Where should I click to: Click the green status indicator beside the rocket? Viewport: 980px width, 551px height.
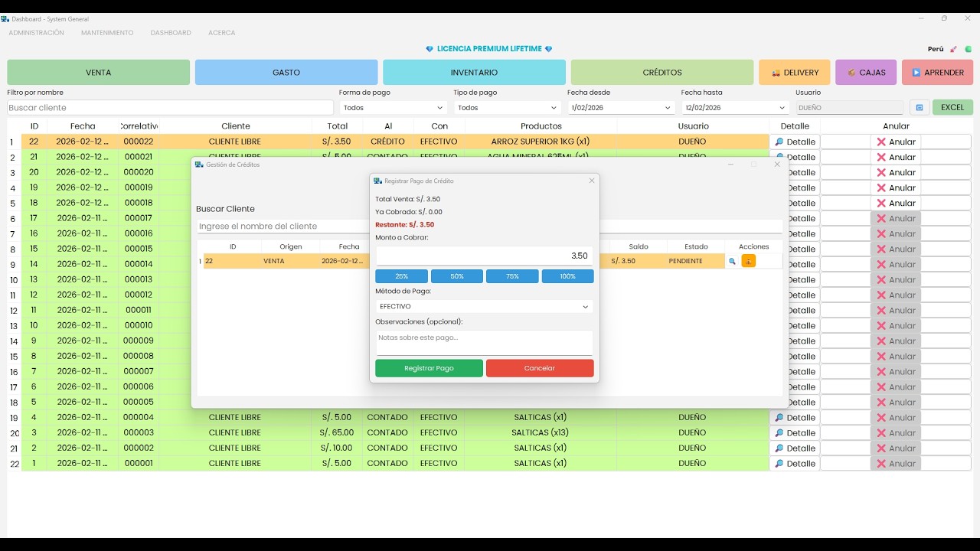[x=969, y=49]
